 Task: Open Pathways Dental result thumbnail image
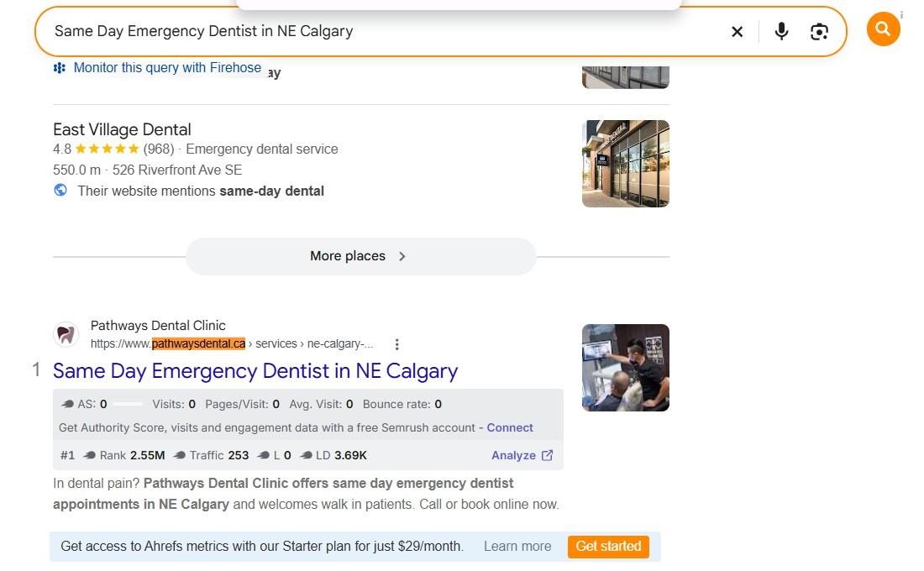625,368
